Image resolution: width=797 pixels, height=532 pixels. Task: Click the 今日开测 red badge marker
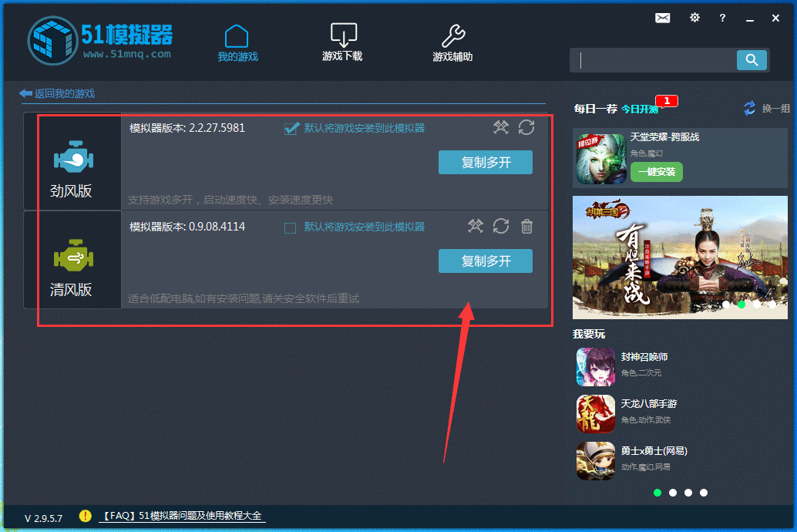click(x=666, y=100)
